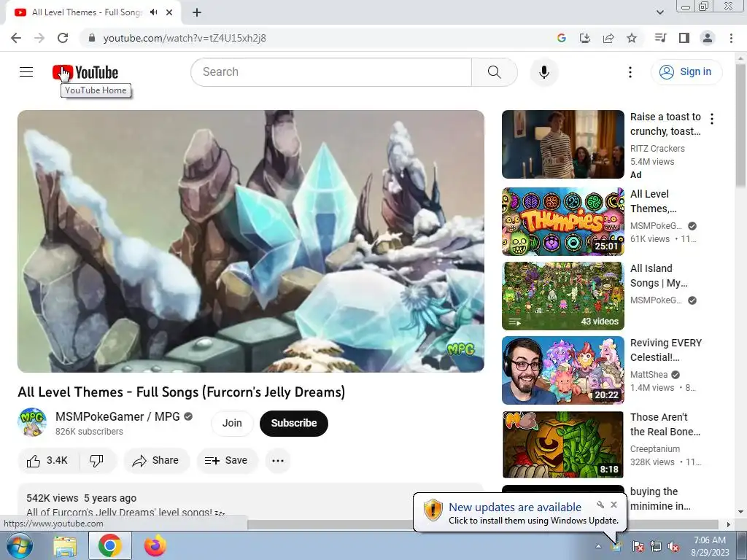Open options wrench on update balloon
Viewport: 747px width, 560px height.
tap(600, 505)
